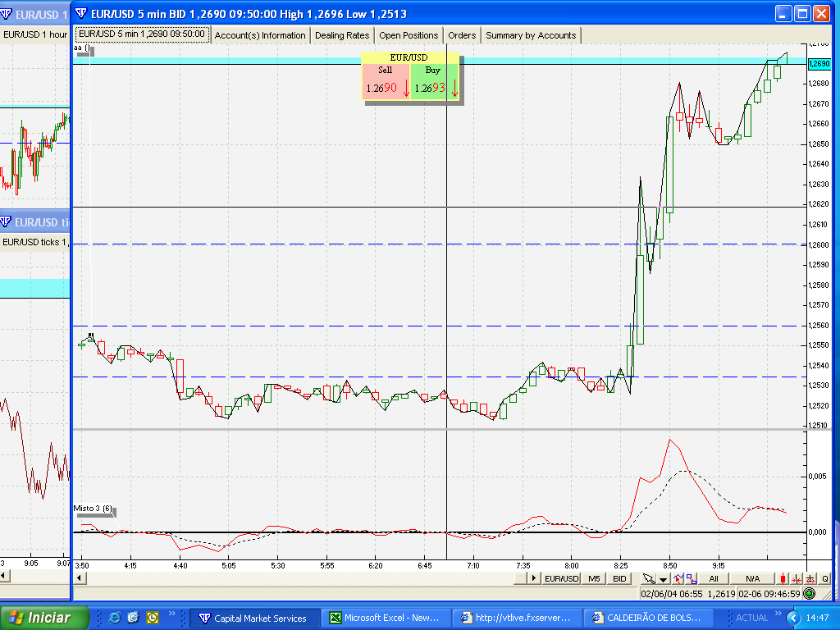840x630 pixels.
Task: Click the EUR/USD 1 hour window title icon
Action: 6,14
